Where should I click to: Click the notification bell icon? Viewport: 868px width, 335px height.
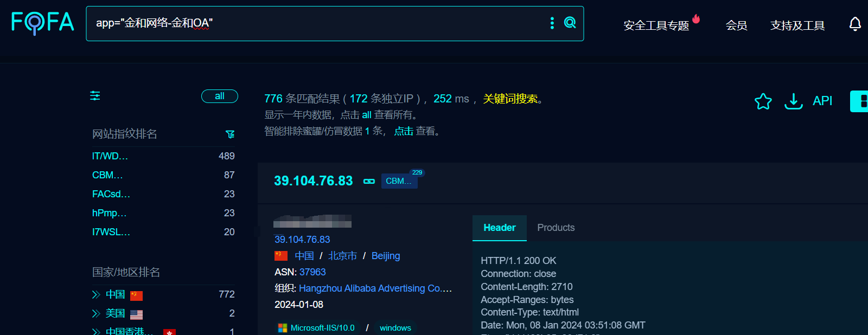tap(855, 24)
